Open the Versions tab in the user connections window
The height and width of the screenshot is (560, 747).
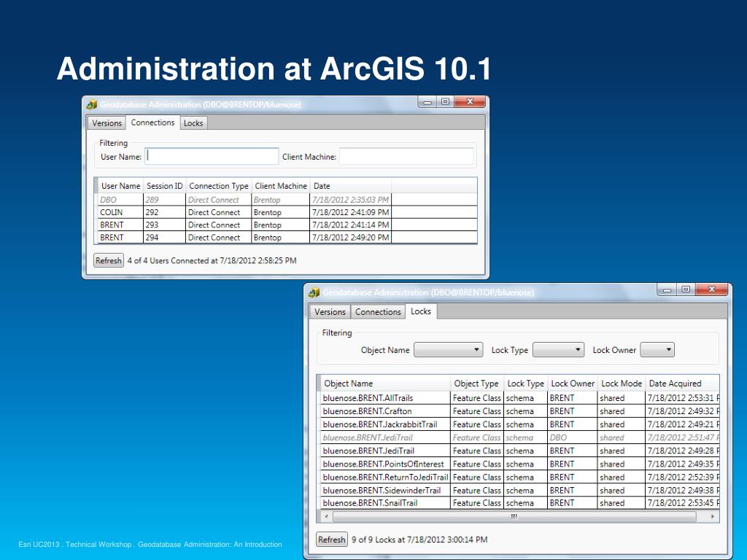(107, 122)
